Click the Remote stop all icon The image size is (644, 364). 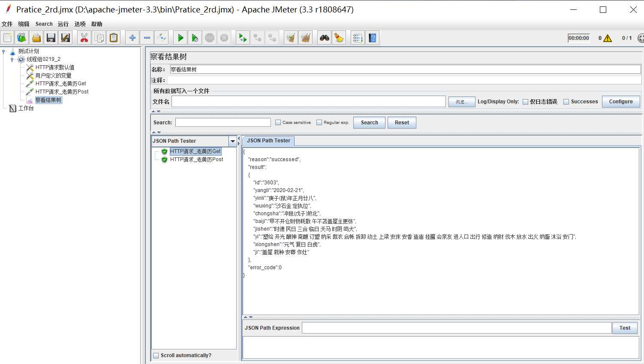coord(258,38)
